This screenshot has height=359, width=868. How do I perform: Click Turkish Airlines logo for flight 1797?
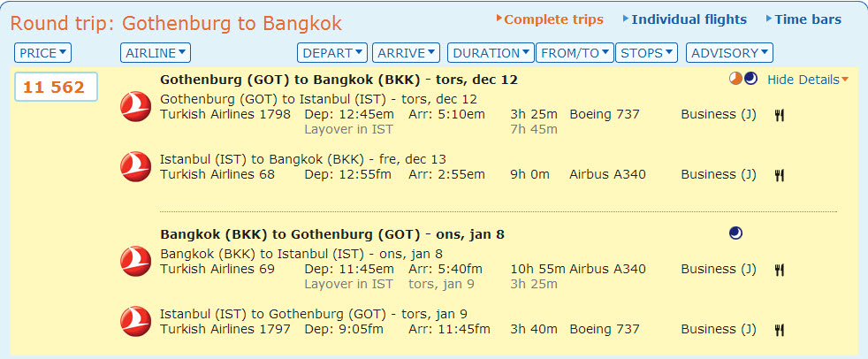tap(135, 322)
